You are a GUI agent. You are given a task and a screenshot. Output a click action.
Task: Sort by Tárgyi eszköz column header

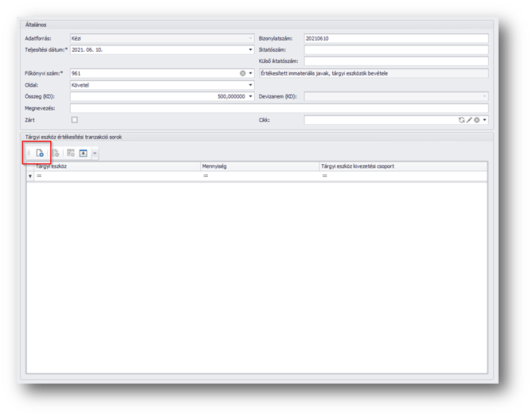pos(115,166)
